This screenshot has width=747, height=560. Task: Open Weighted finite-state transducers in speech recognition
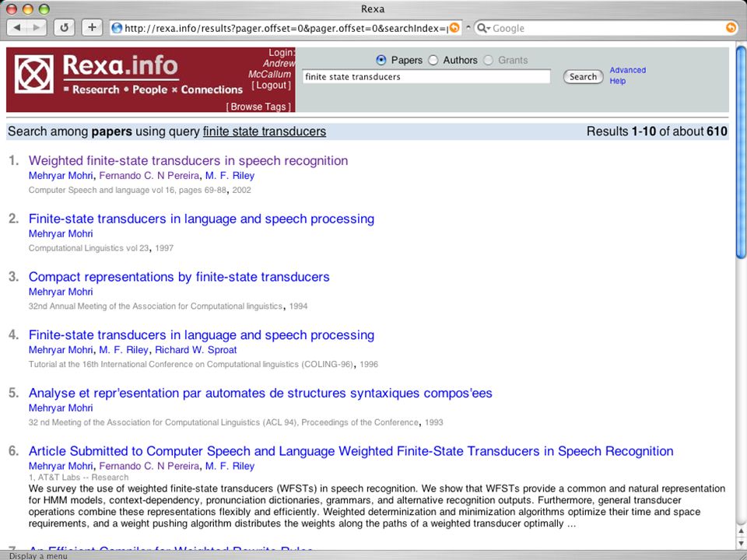pos(188,160)
